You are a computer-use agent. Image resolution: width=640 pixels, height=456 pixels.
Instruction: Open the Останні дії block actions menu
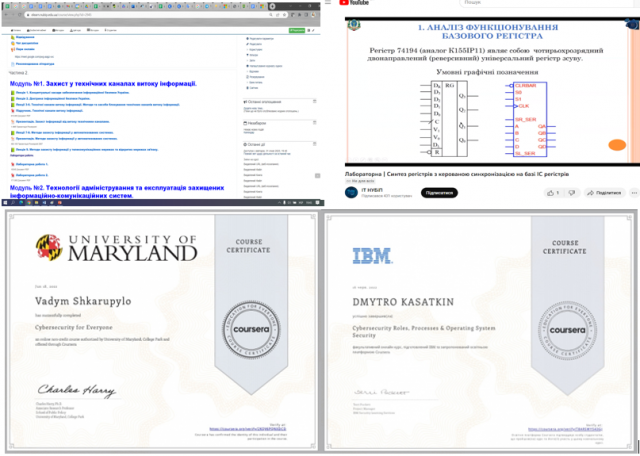[x=315, y=144]
